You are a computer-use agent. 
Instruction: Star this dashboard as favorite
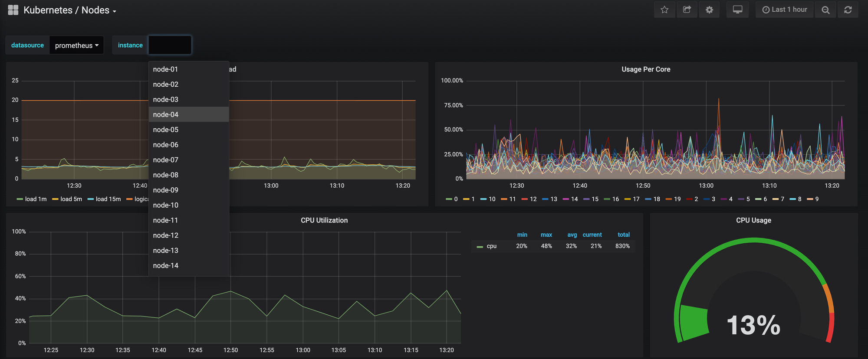click(664, 10)
